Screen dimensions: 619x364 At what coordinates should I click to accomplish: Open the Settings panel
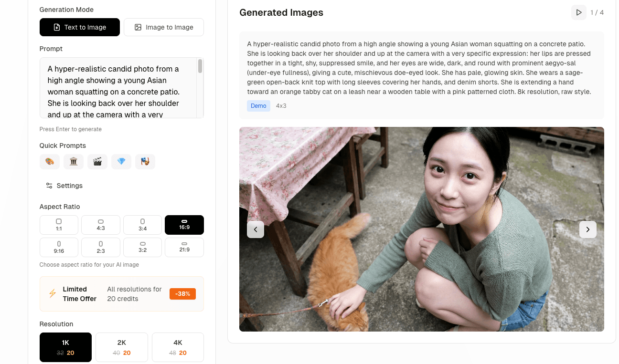(64, 186)
